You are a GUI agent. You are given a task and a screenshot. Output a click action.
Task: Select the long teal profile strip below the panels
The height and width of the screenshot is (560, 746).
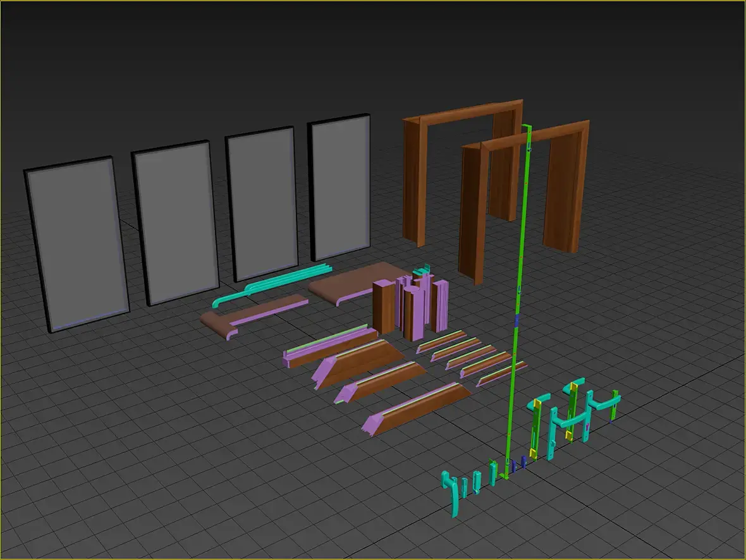(x=274, y=284)
